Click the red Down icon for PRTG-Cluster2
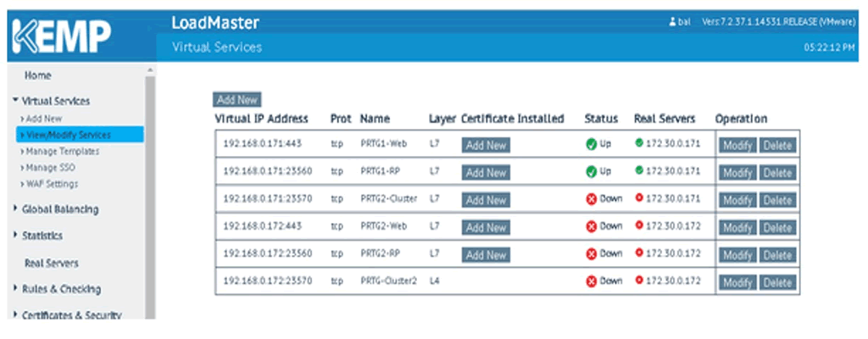Screen dimensions: 868x339 point(591,281)
